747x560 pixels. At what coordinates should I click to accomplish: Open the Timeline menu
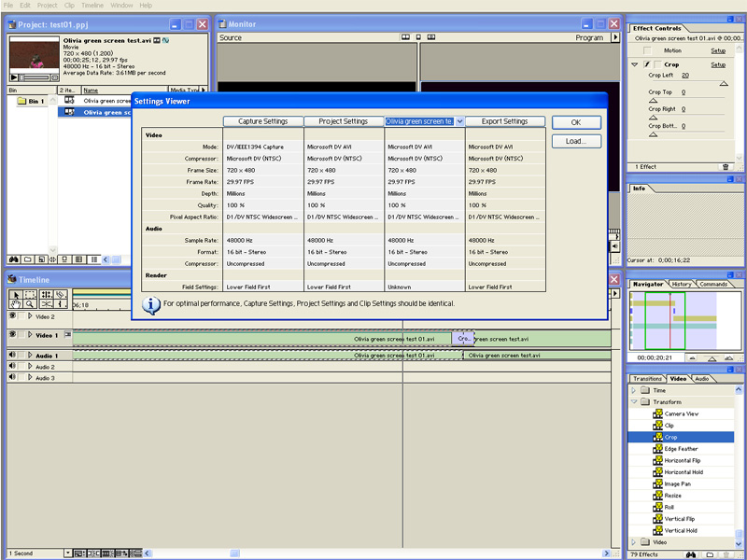click(92, 6)
